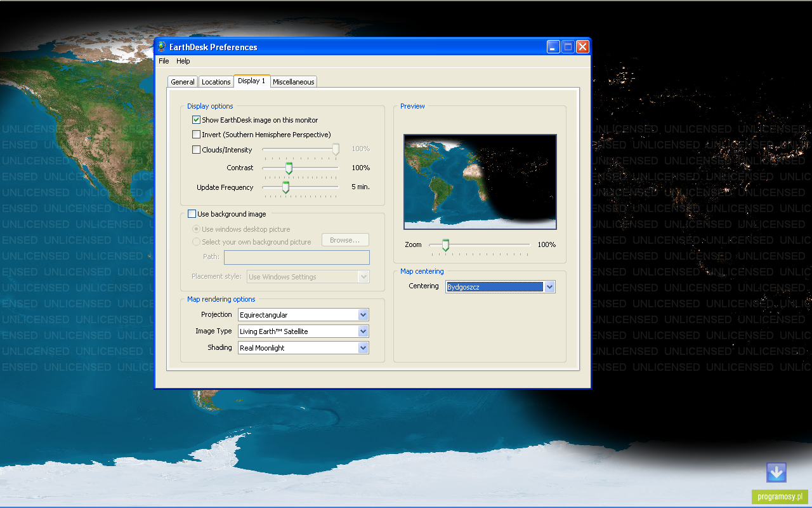This screenshot has width=812, height=508.
Task: Minimize the EarthDesk Preferences window
Action: (x=553, y=46)
